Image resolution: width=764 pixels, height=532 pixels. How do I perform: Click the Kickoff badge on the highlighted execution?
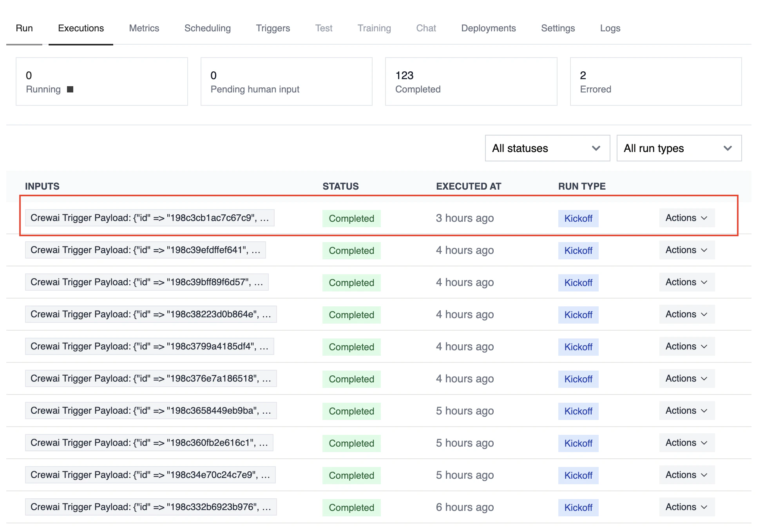[x=578, y=218]
